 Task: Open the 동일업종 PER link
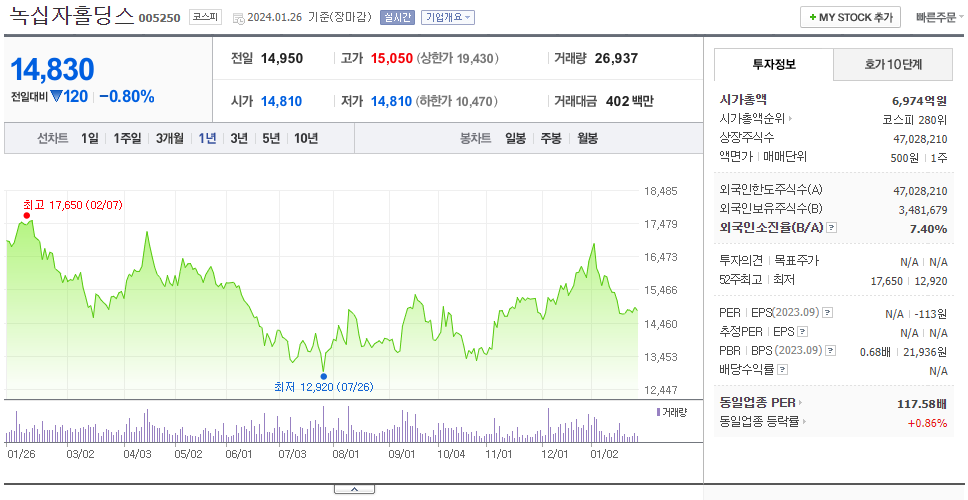pyautogui.click(x=761, y=403)
